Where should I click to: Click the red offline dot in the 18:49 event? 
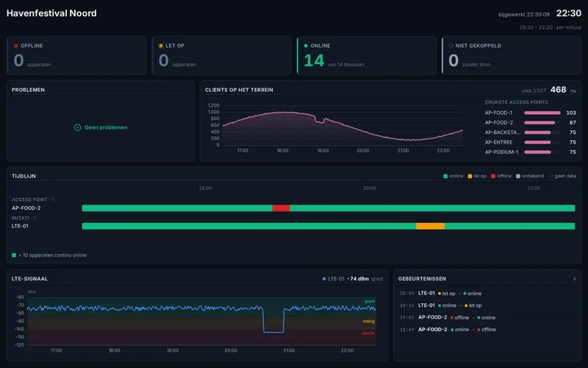(x=479, y=330)
